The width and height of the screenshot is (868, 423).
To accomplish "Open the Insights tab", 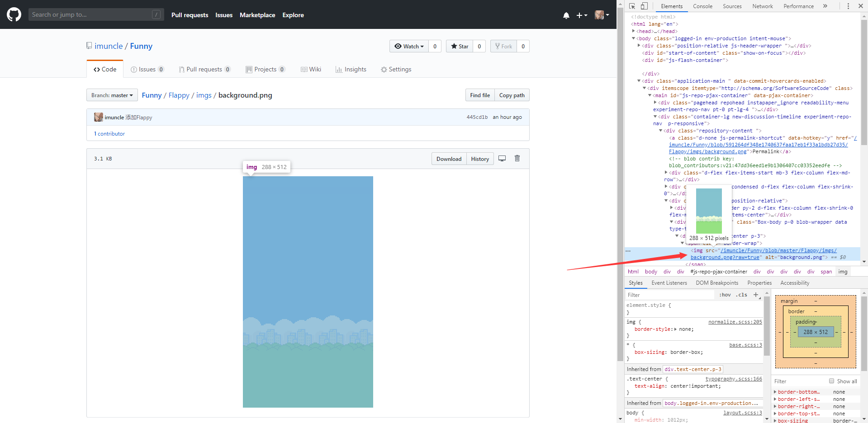I will 351,69.
